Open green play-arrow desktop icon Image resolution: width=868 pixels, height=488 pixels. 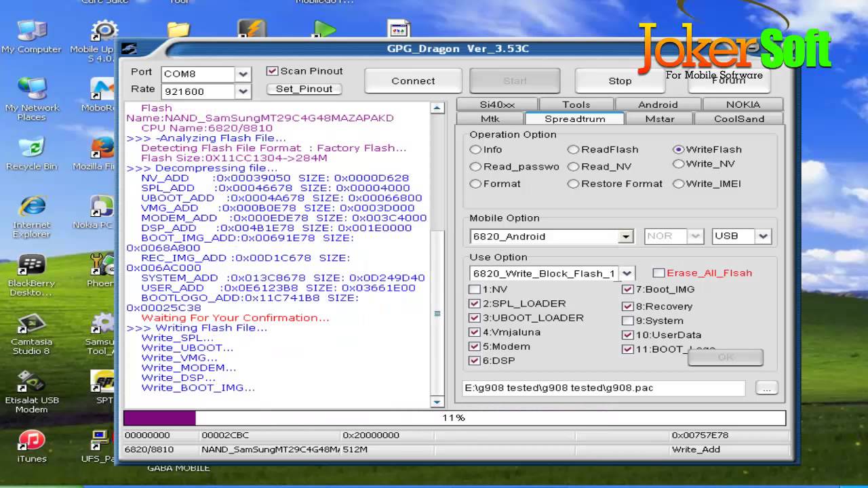[325, 29]
